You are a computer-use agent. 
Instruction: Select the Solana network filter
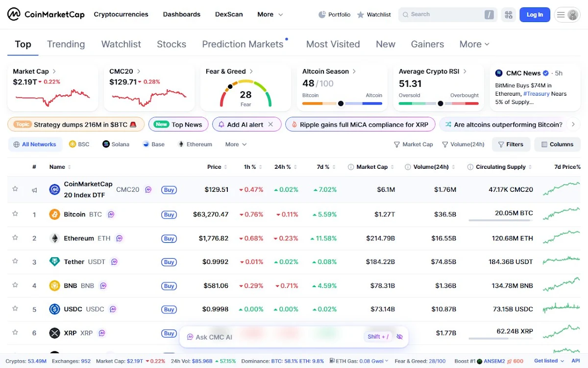click(x=116, y=144)
